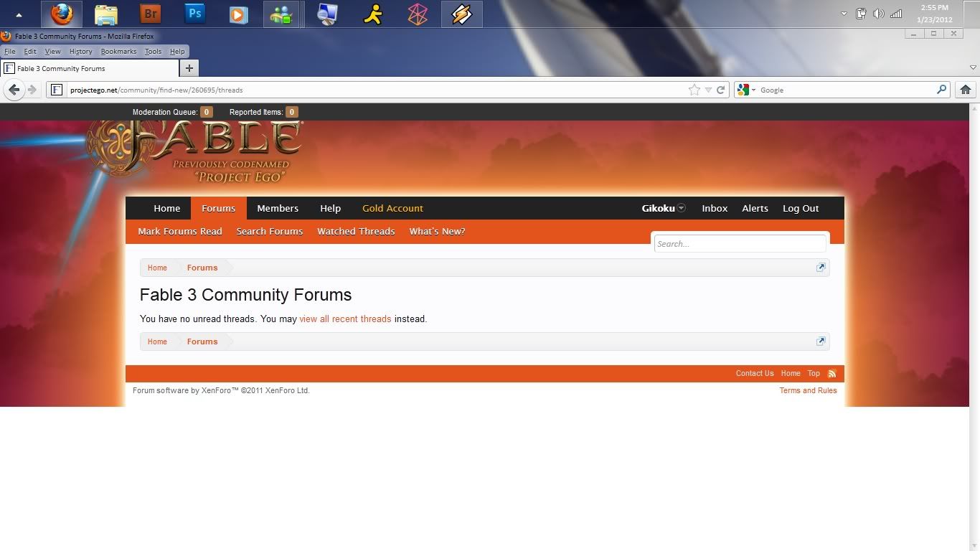
Task: Open list all tabs dropdown
Action: (973, 68)
